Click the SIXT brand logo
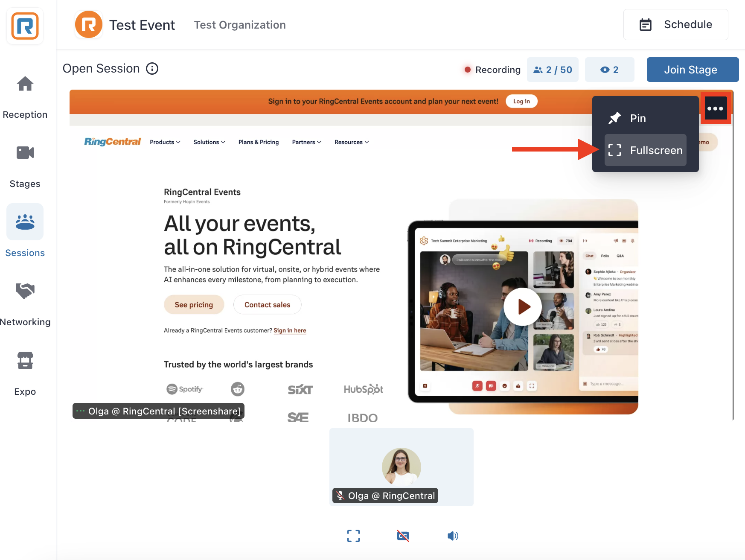 (x=300, y=389)
